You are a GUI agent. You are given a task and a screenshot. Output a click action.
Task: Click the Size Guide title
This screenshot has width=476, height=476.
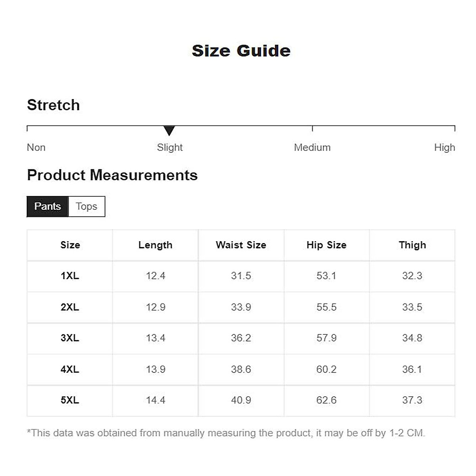[241, 51]
